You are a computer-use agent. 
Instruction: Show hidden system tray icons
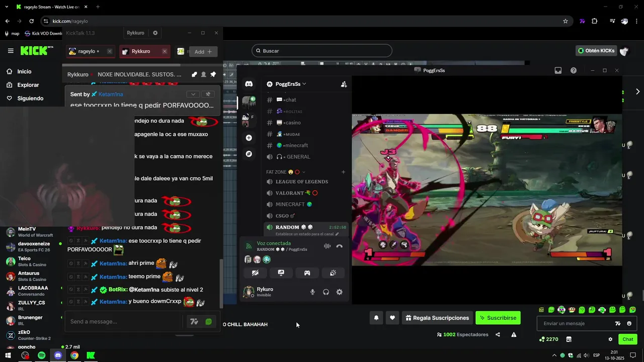click(554, 355)
